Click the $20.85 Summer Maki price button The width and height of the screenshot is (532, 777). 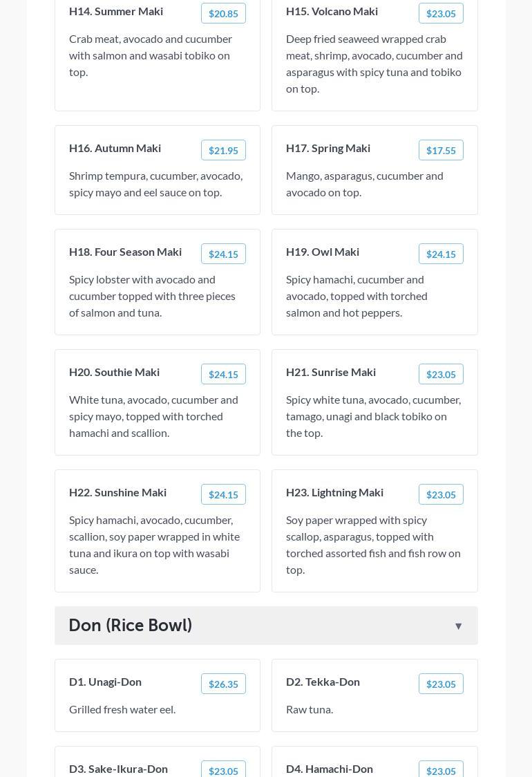(x=223, y=14)
